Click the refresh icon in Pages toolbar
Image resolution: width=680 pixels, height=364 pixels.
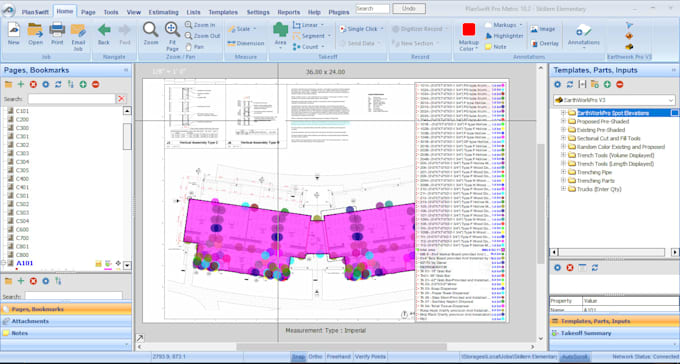pyautogui.click(x=58, y=85)
